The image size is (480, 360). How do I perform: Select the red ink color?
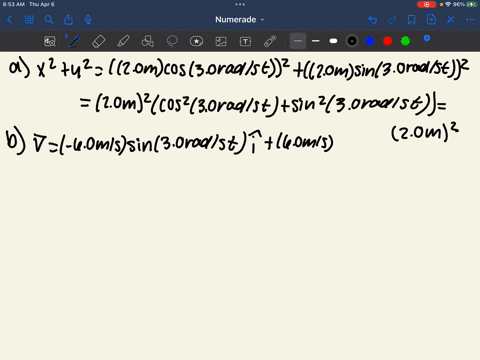tap(387, 41)
